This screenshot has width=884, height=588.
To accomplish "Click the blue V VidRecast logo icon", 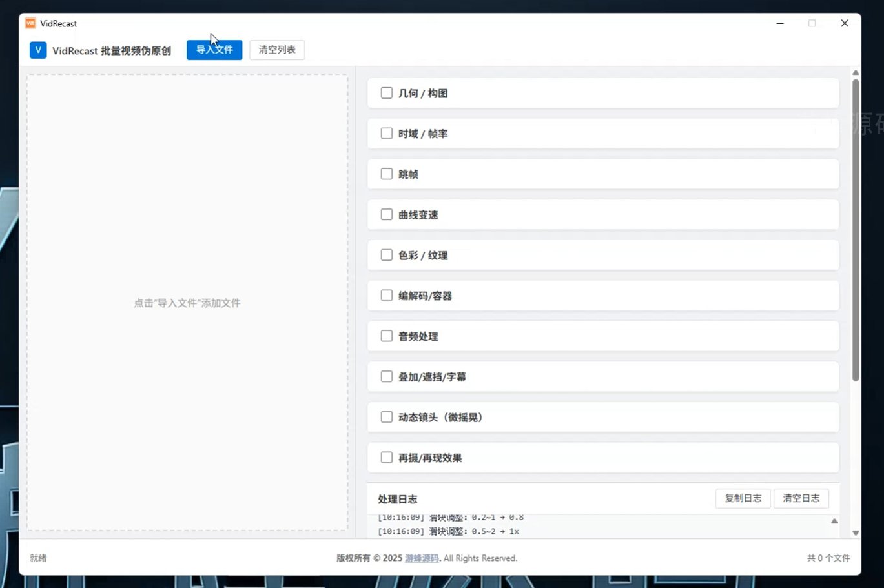I will coord(38,50).
